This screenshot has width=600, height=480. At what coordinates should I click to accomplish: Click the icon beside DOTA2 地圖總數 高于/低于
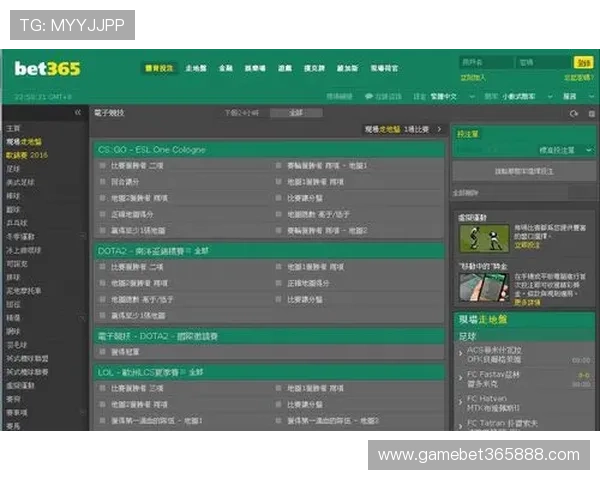pyautogui.click(x=103, y=299)
